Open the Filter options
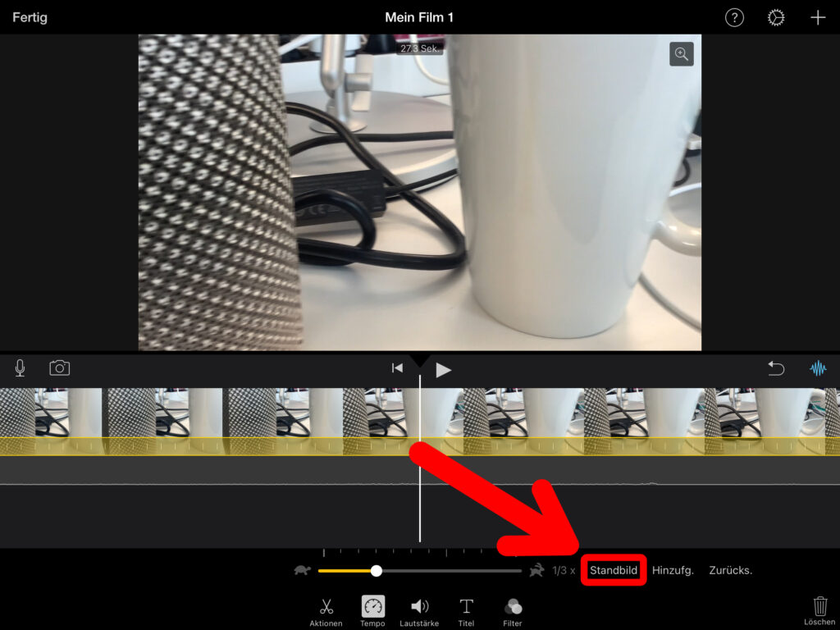840x630 pixels. coord(513,611)
